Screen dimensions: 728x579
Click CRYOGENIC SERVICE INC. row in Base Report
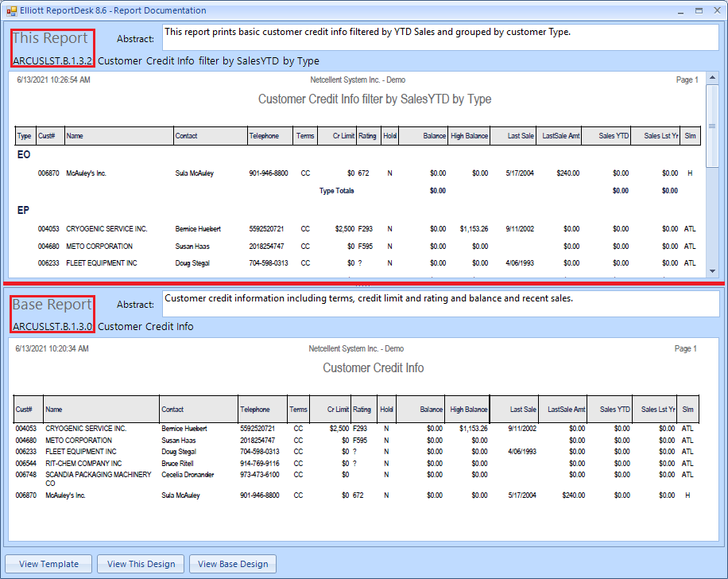click(86, 429)
